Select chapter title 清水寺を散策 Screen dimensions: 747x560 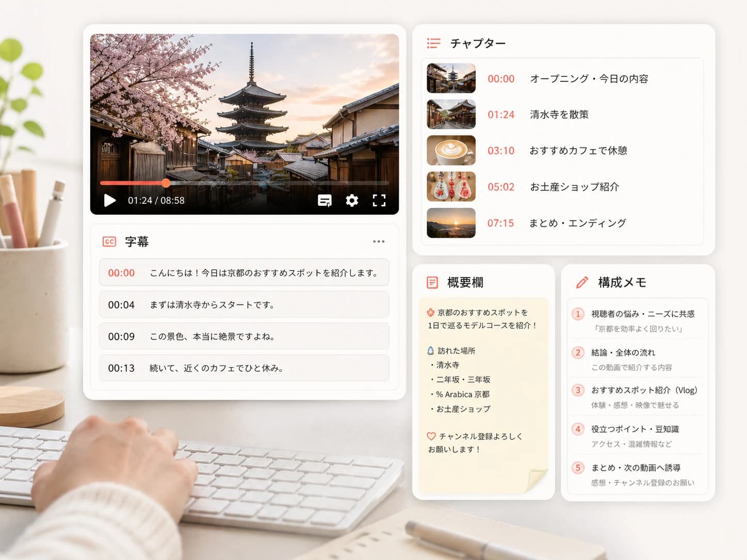pos(559,114)
